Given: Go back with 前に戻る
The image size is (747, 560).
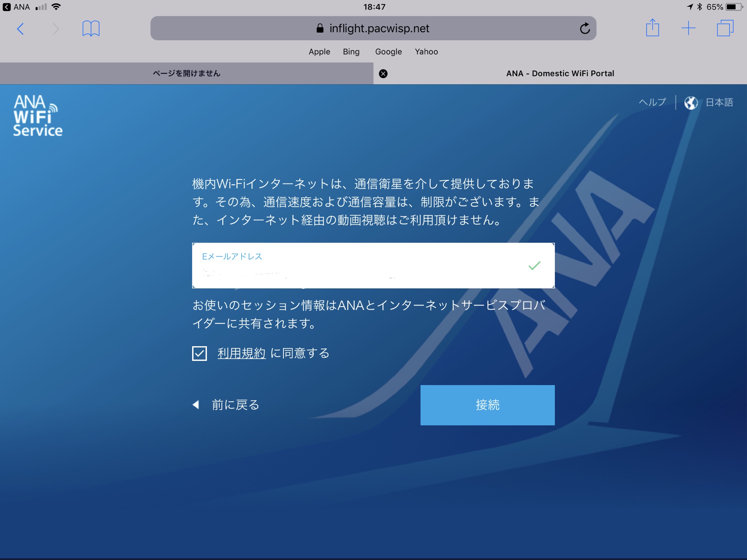Looking at the screenshot, I should pos(226,405).
